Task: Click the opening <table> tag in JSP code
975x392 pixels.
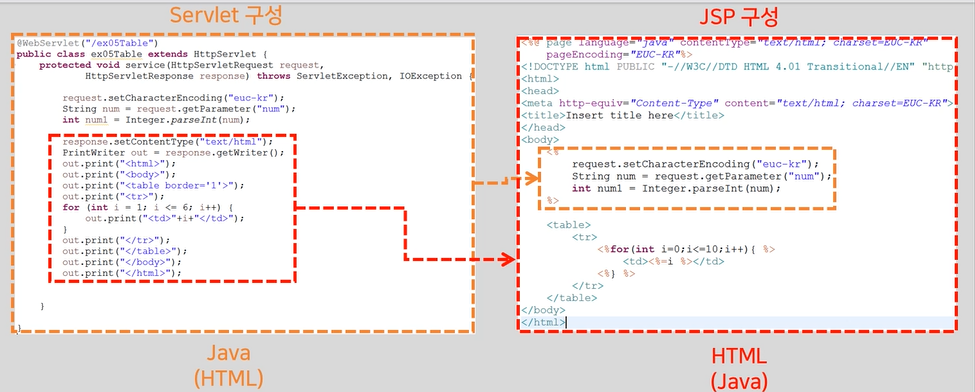Action: [568, 225]
